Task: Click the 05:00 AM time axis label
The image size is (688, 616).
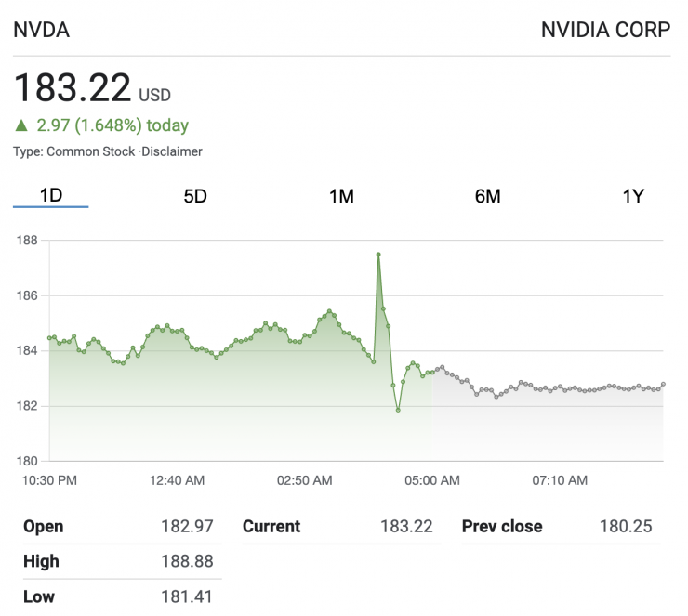Action: (x=432, y=480)
